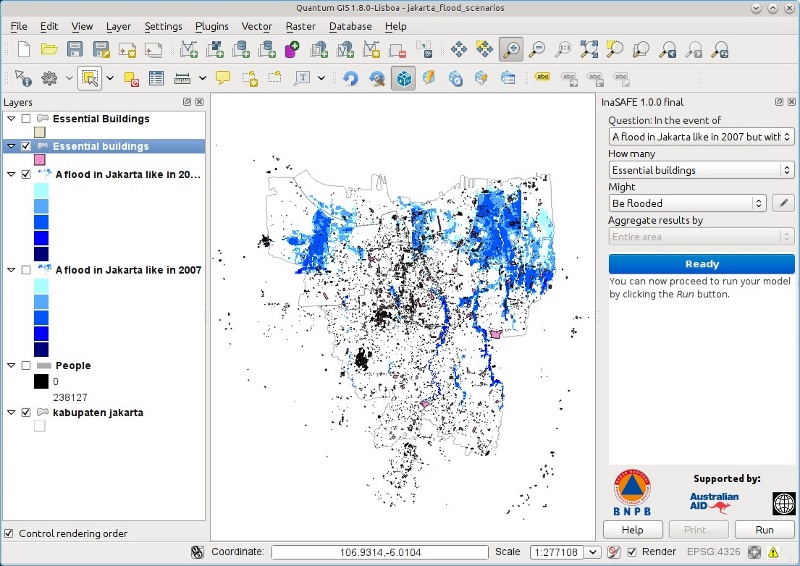The image size is (800, 566).
Task: Click the black People legend swatch
Action: [41, 381]
